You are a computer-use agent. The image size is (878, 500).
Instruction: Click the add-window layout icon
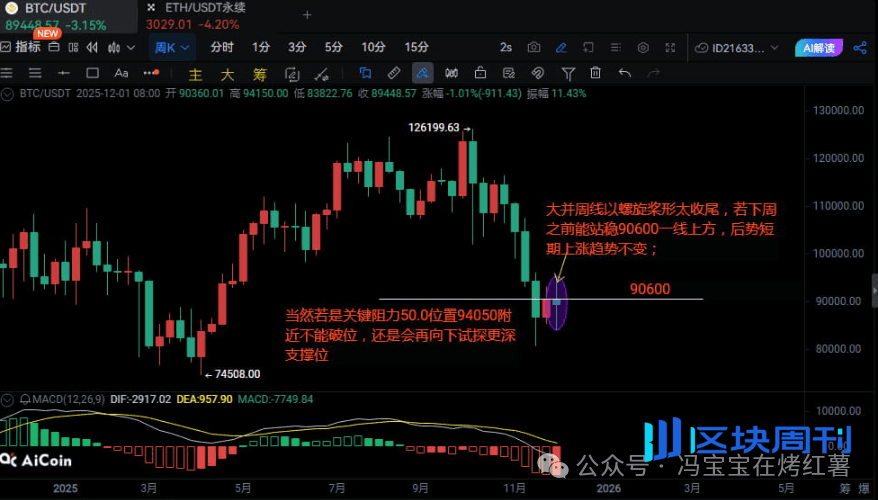tap(589, 48)
